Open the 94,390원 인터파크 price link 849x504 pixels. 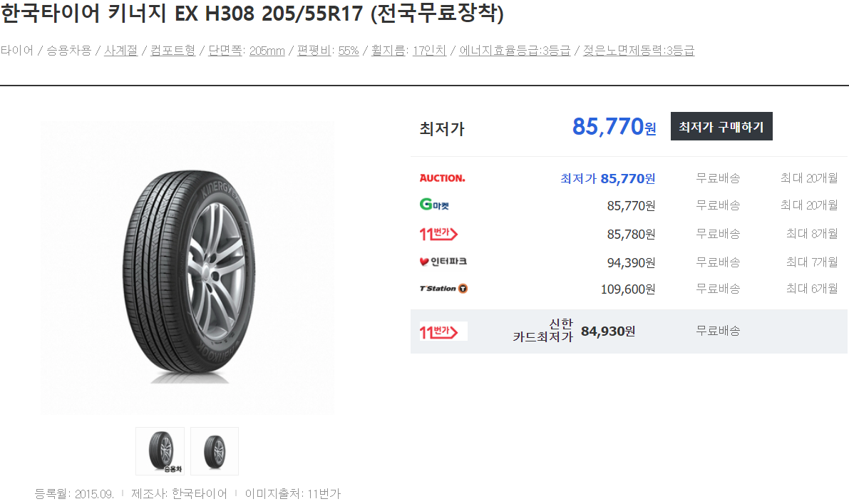631,262
